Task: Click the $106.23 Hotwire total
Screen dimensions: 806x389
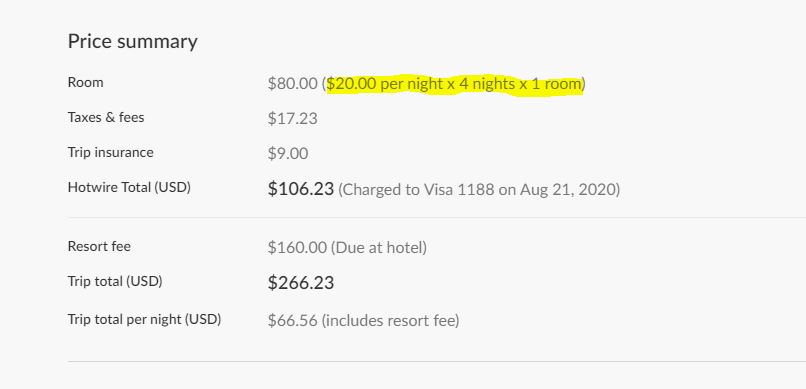Action: pyautogui.click(x=301, y=189)
